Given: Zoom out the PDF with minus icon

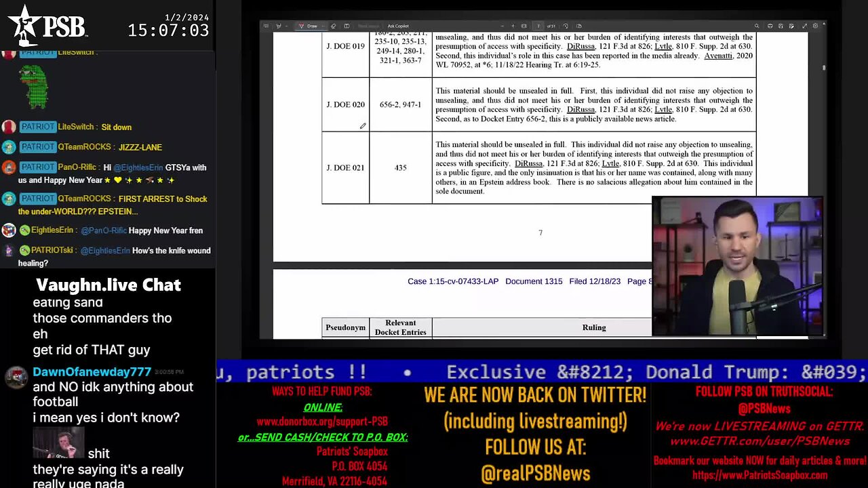Looking at the screenshot, I should tap(502, 26).
